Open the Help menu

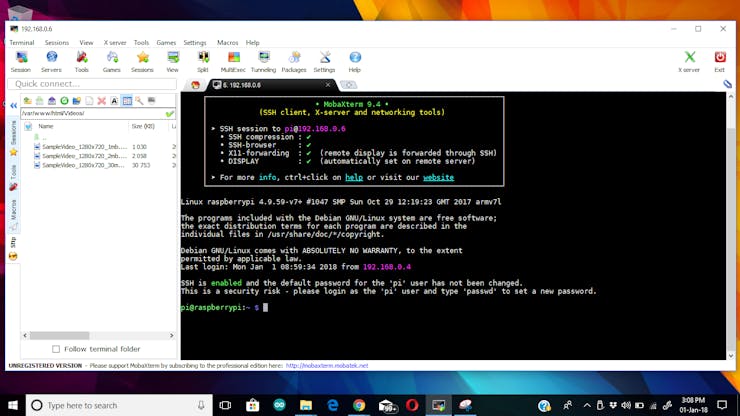tap(252, 42)
